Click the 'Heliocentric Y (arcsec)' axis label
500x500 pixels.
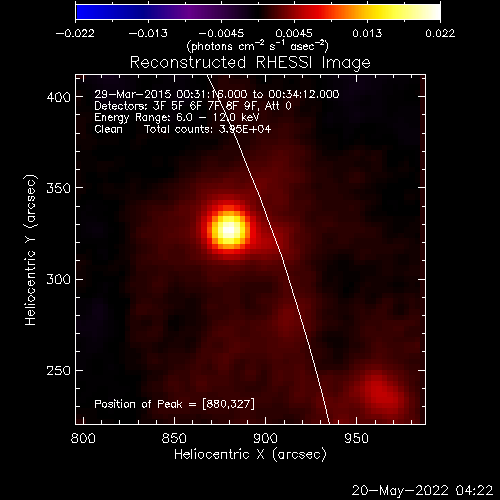point(31,250)
